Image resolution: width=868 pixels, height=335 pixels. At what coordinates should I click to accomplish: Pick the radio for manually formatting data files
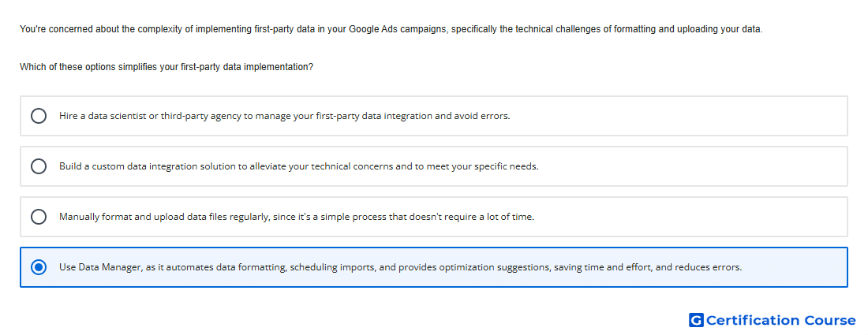38,217
